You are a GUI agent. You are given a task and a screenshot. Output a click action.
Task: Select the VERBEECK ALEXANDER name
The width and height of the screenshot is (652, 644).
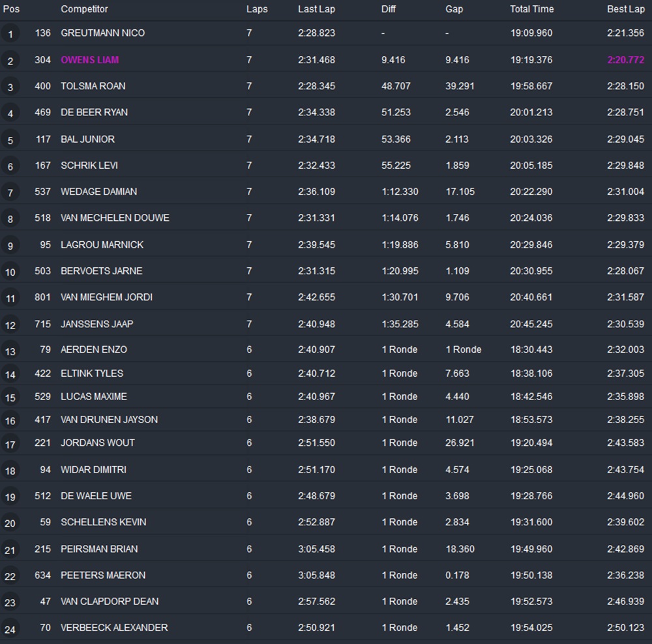coord(114,627)
